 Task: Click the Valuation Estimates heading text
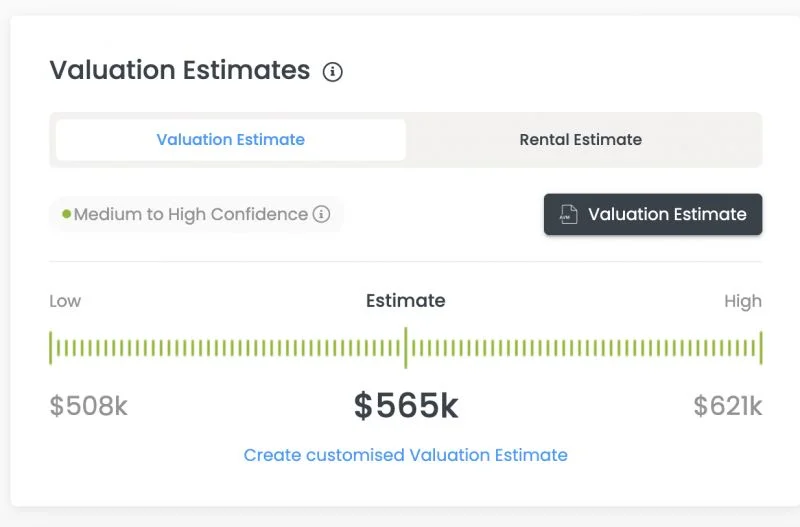click(x=180, y=70)
